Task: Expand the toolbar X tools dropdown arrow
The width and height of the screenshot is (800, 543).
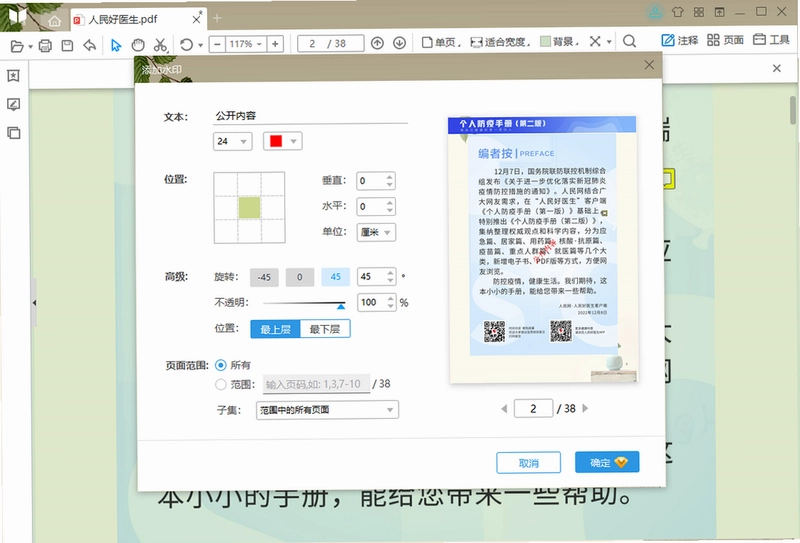Action: tap(609, 42)
